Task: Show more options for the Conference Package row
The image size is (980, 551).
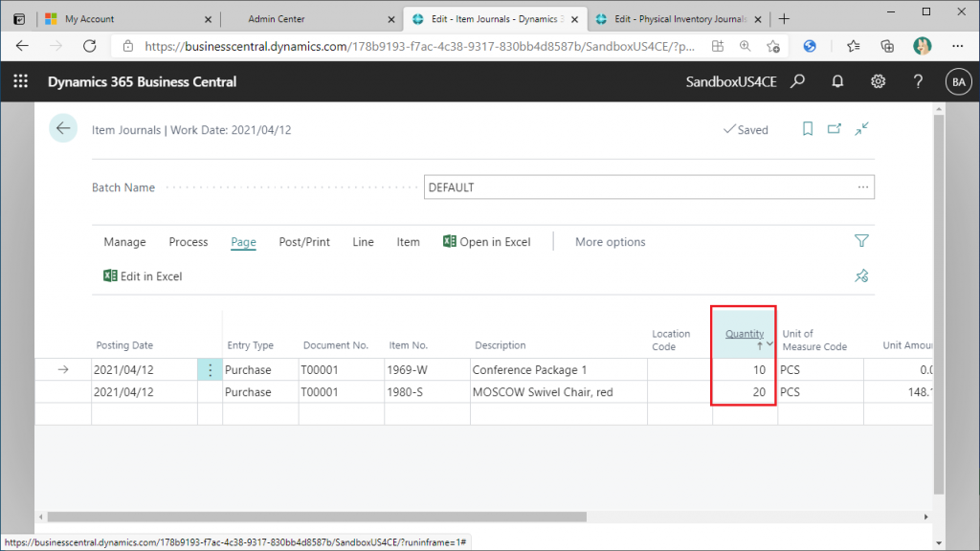Action: (x=210, y=370)
